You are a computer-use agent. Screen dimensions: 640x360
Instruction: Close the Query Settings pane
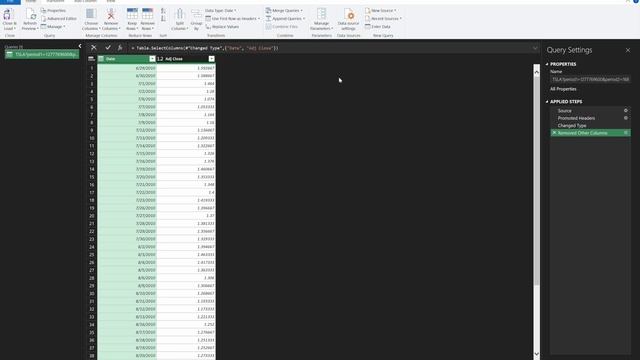[628, 50]
